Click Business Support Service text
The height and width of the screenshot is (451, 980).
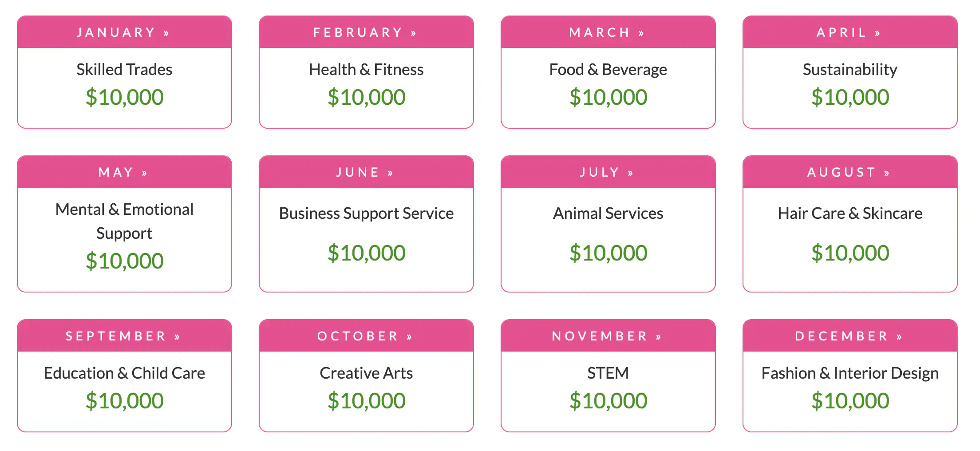click(366, 214)
